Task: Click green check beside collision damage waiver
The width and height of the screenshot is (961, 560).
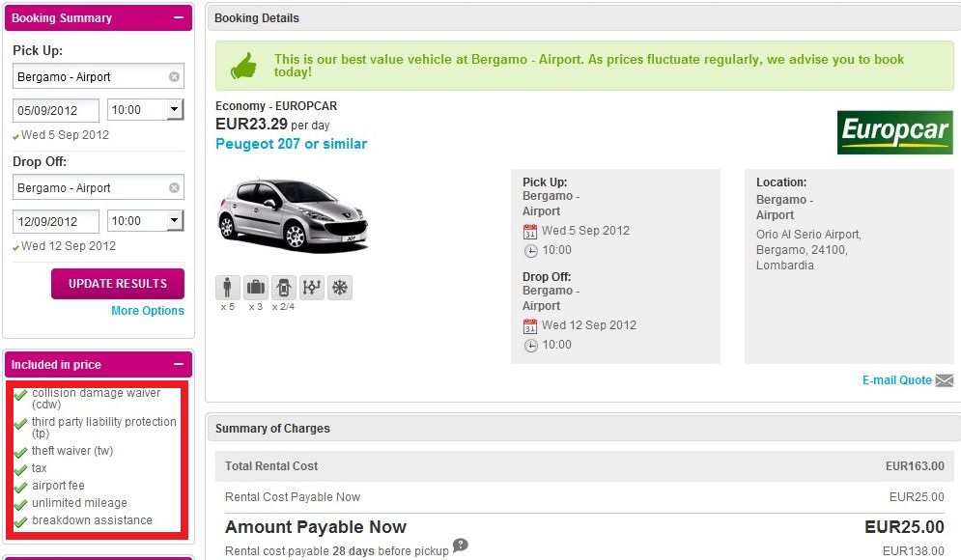Action: pos(21,395)
